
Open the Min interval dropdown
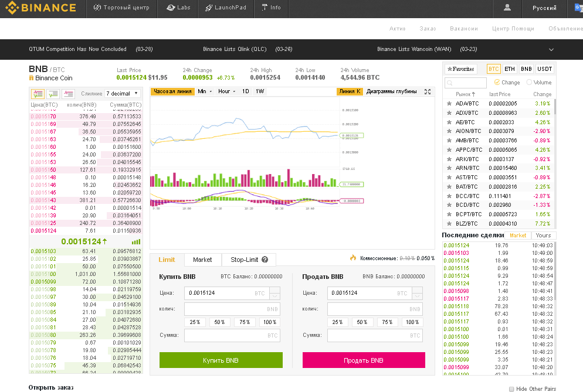[x=205, y=91]
